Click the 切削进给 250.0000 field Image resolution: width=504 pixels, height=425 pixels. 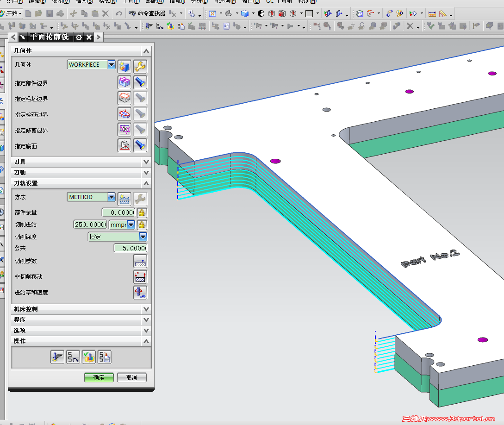[x=90, y=225]
